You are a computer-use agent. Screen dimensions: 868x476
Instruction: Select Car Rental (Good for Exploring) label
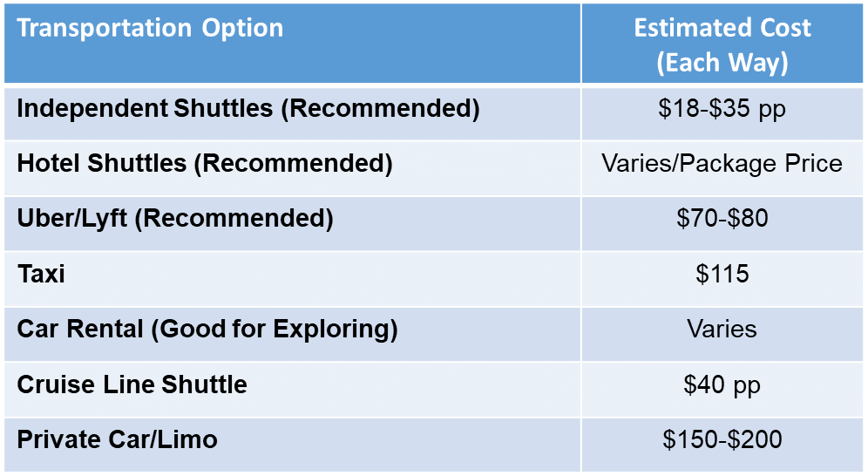click(x=207, y=329)
